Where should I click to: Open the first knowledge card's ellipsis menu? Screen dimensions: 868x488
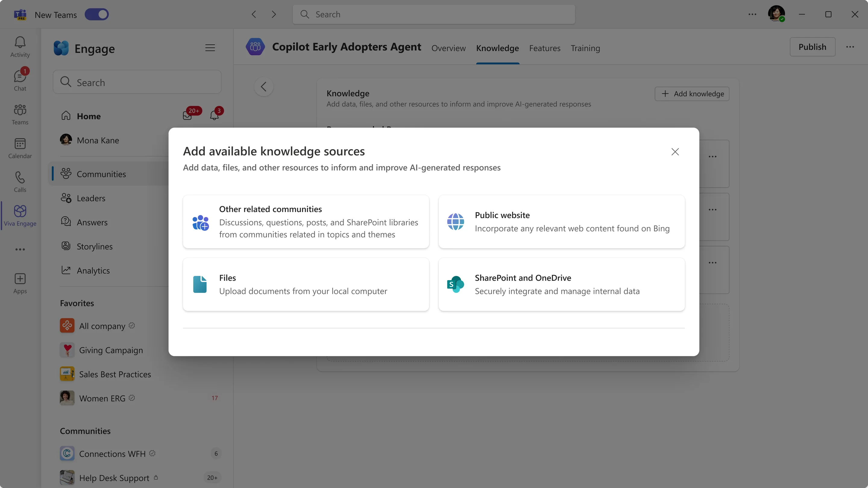(712, 157)
